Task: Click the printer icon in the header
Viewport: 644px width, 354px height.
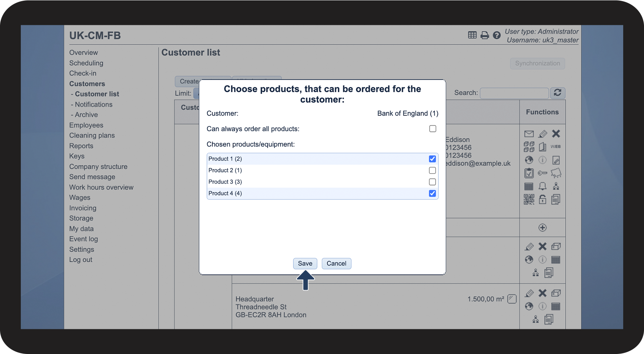Action: pos(485,35)
